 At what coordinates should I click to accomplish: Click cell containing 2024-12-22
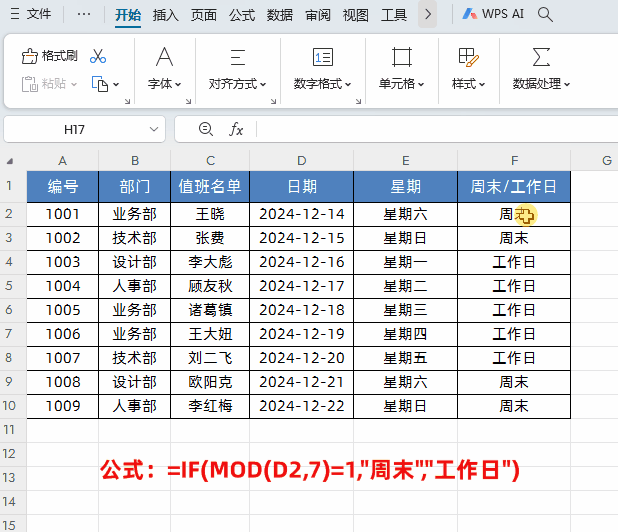click(x=302, y=406)
